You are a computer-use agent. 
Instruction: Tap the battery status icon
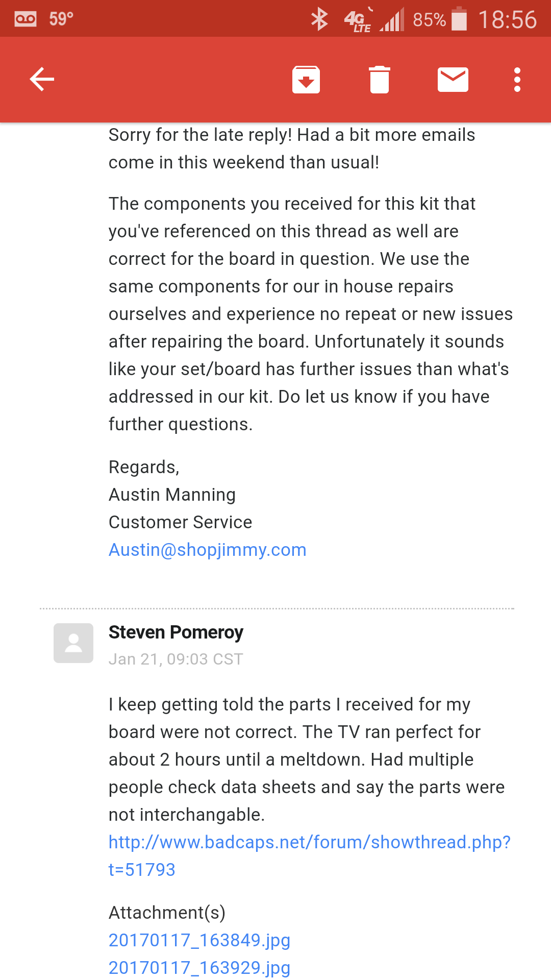coord(459,19)
